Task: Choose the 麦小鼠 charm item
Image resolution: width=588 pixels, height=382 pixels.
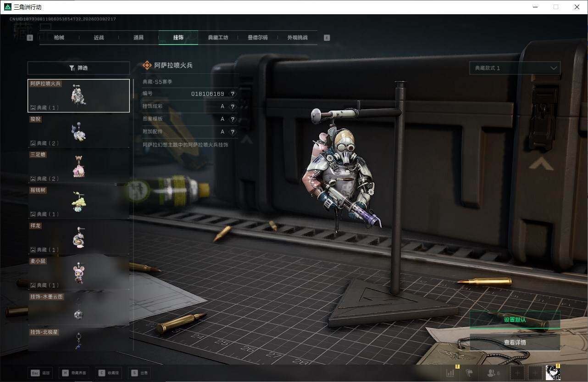Action: pos(78,273)
